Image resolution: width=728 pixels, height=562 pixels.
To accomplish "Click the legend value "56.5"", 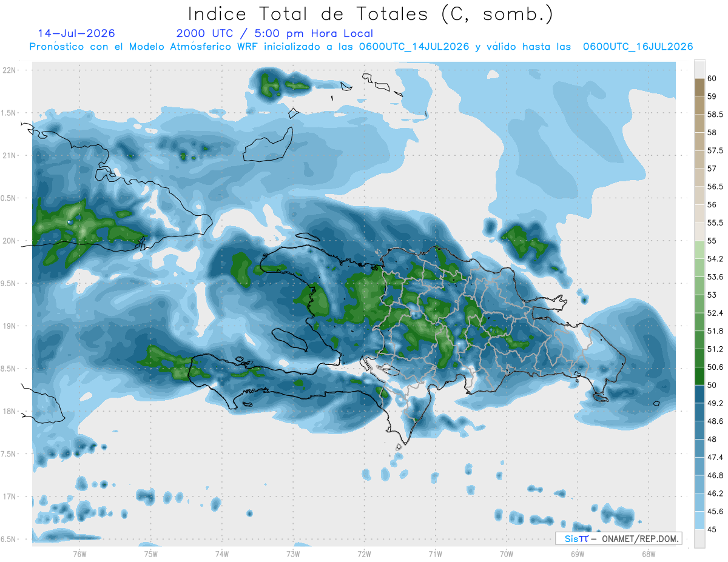I will coord(715,187).
